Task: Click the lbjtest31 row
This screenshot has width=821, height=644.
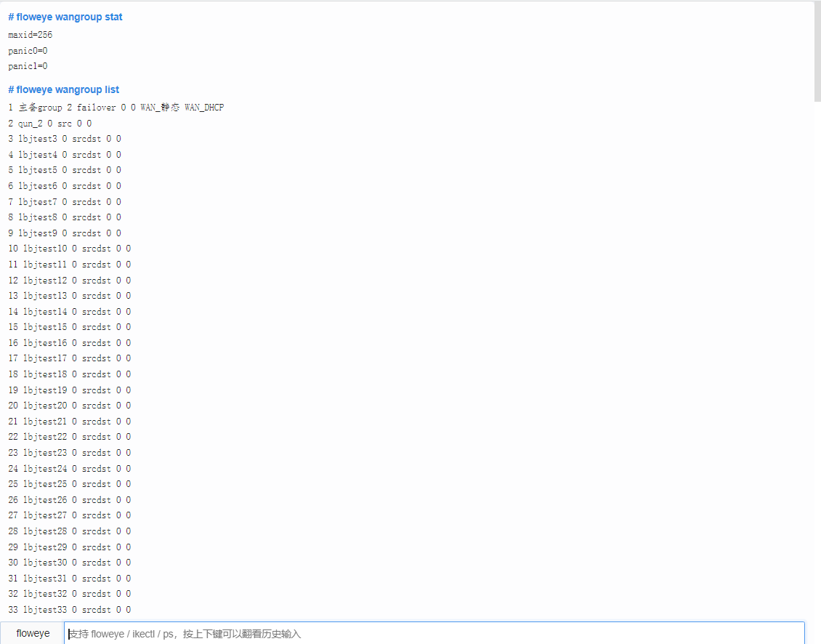Action: (70, 579)
